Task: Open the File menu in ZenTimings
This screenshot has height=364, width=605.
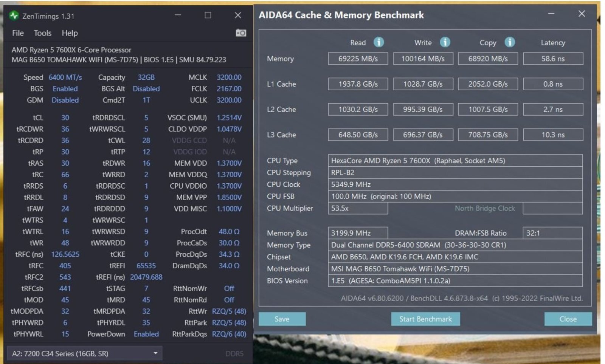Action: (18, 33)
